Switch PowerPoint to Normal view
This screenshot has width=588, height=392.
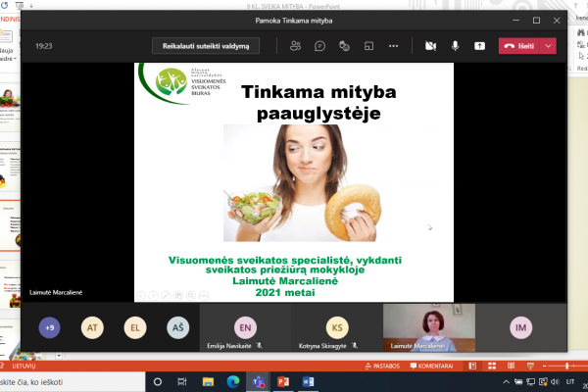tap(472, 366)
